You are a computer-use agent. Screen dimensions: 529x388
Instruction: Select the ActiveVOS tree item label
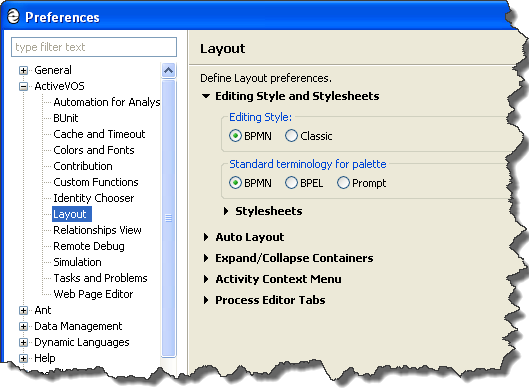(x=59, y=86)
